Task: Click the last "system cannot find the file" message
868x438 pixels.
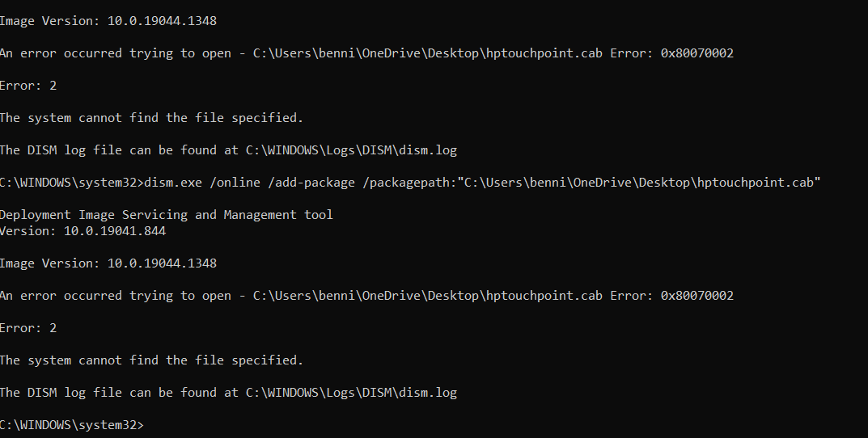Action: (x=151, y=360)
